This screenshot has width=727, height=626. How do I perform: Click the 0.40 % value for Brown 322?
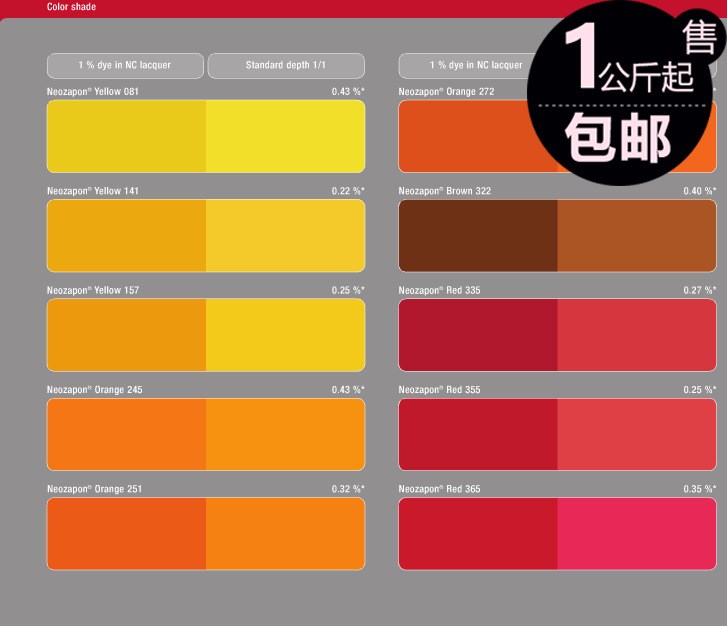[x=700, y=191]
